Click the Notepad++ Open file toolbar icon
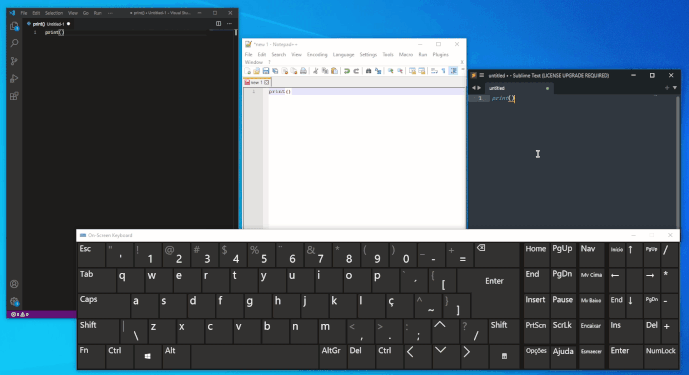 click(x=257, y=71)
